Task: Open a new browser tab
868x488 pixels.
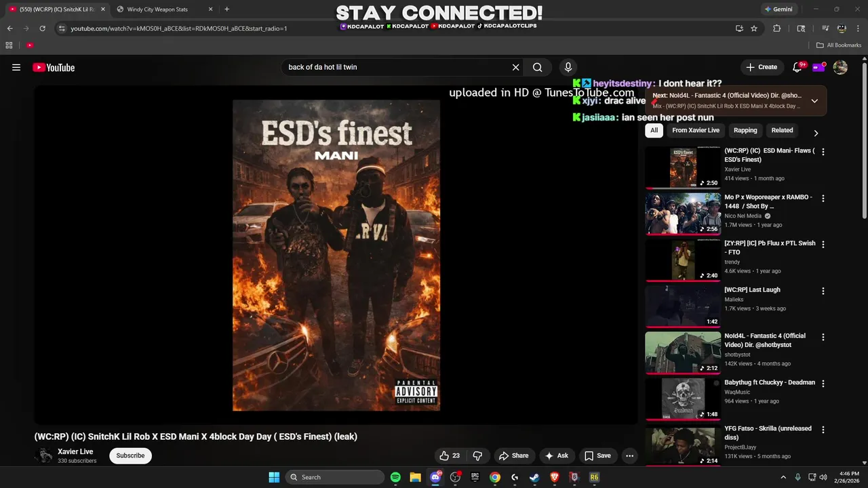Action: pos(226,9)
